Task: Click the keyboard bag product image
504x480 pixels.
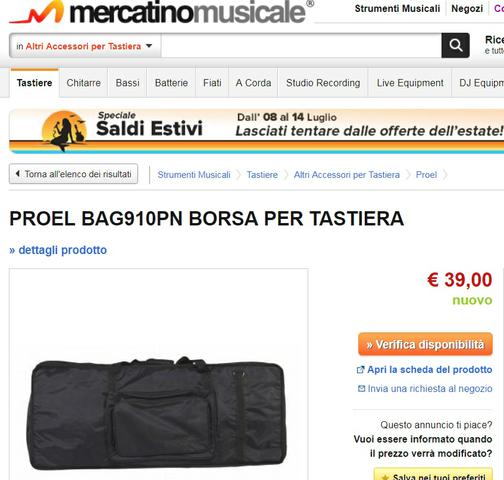Action: point(157,413)
